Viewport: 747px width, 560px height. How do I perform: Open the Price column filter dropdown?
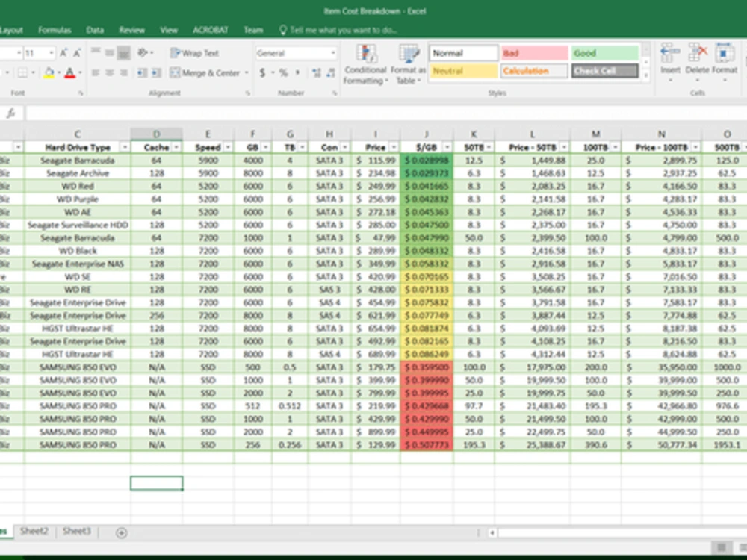click(x=394, y=147)
